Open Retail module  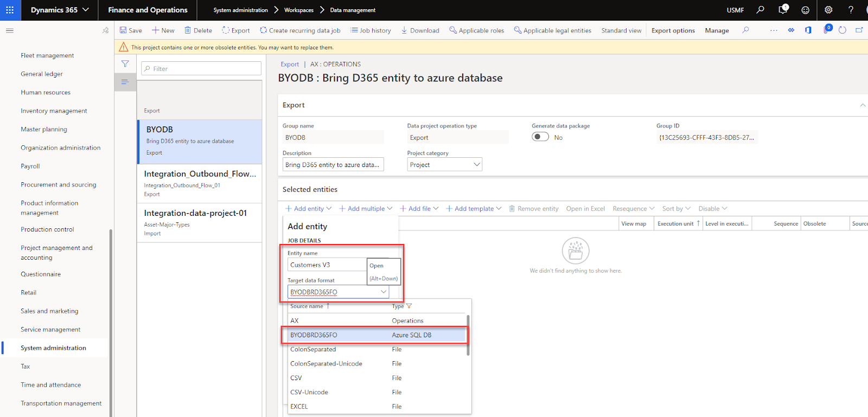(29, 292)
